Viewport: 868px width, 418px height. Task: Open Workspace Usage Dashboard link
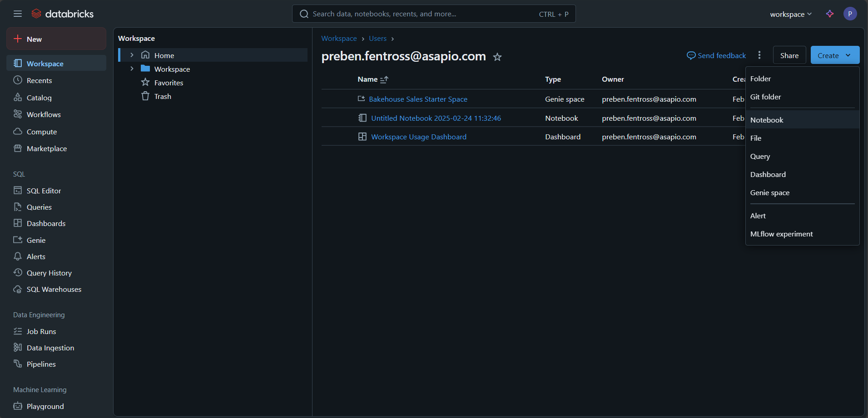tap(419, 137)
